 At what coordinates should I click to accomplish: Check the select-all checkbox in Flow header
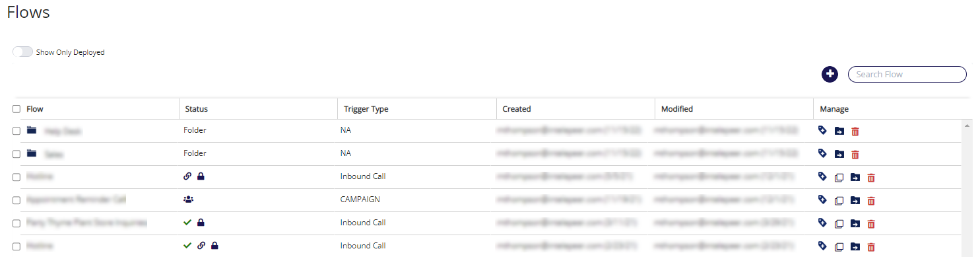pos(16,109)
